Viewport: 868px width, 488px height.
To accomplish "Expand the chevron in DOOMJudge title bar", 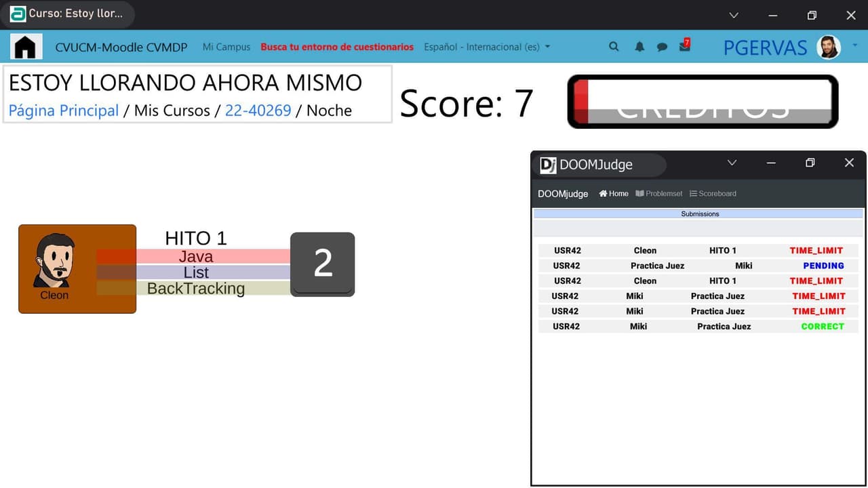I will point(732,163).
